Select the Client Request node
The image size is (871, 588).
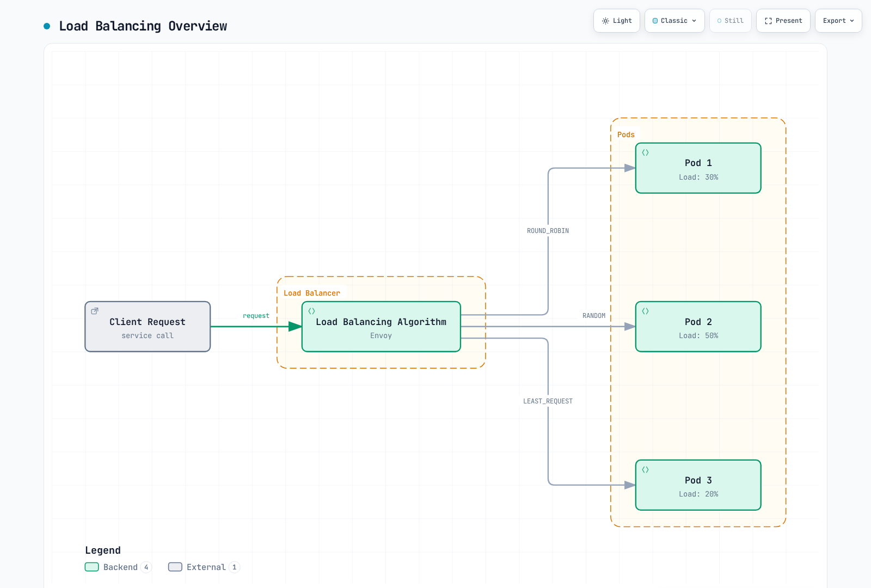(x=148, y=327)
